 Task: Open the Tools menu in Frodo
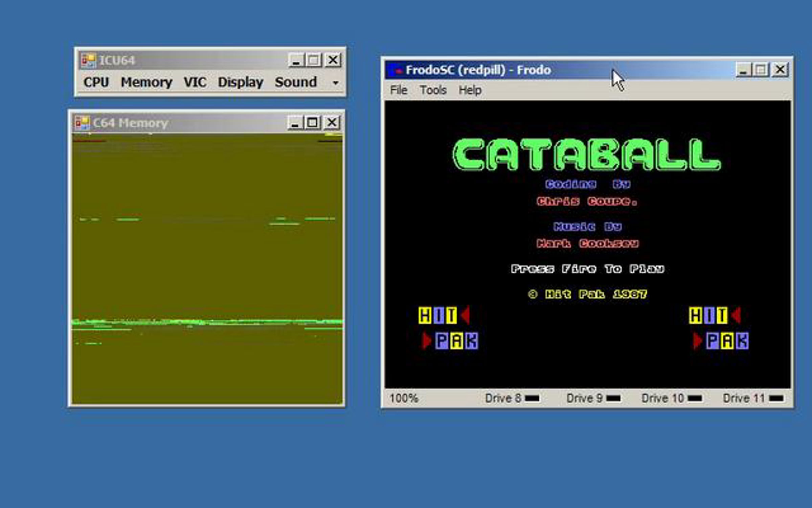433,90
